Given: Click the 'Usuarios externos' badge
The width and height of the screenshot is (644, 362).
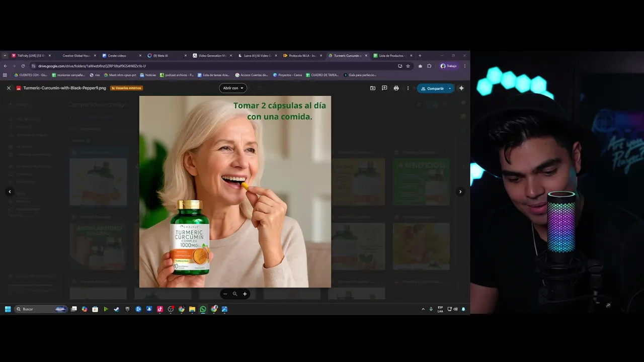Looking at the screenshot, I should pos(126,88).
